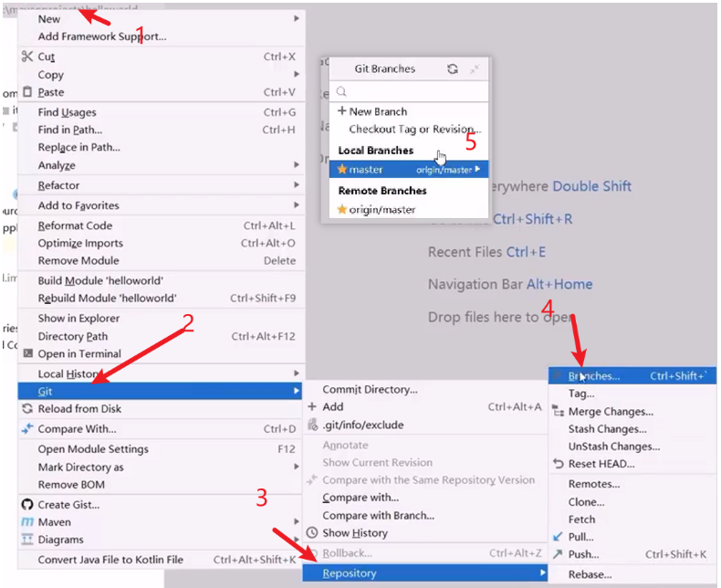The height and width of the screenshot is (588, 721).
Task: Click the refresh icon in Git Branches popup
Action: [452, 68]
